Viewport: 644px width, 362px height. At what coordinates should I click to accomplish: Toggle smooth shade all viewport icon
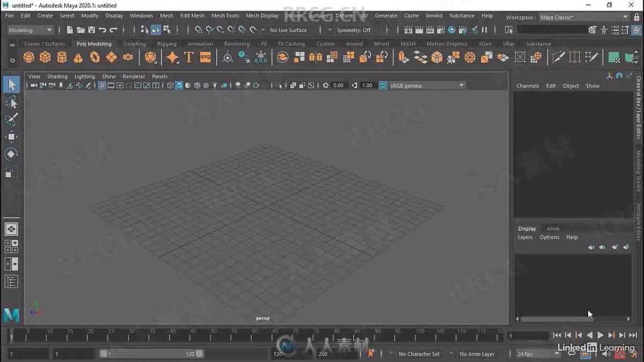[179, 85]
